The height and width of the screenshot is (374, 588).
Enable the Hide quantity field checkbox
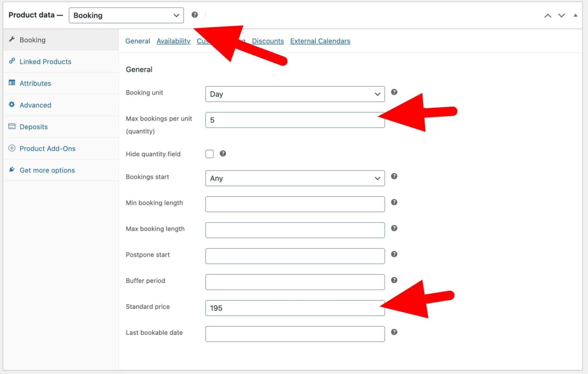click(x=209, y=153)
